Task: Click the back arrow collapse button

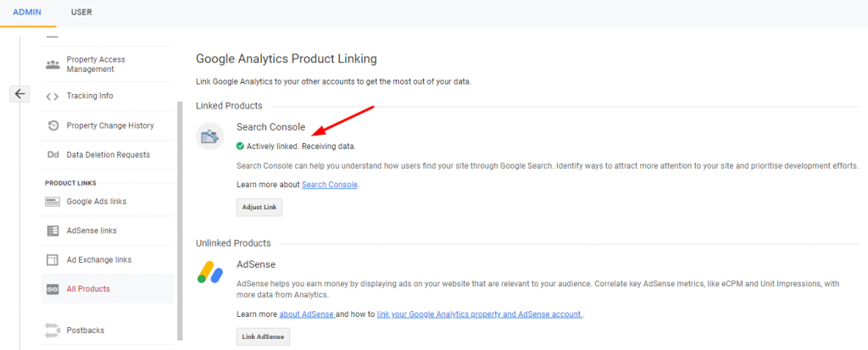Action: (x=19, y=94)
